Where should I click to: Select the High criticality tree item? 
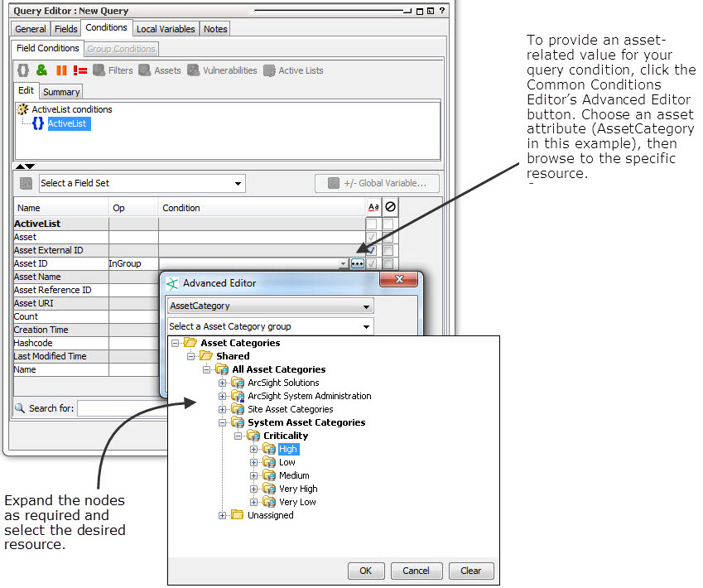287,448
